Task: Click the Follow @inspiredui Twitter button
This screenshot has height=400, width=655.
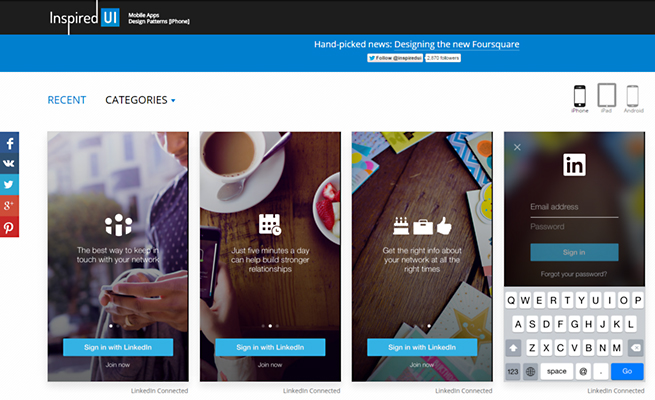Action: pyautogui.click(x=395, y=58)
